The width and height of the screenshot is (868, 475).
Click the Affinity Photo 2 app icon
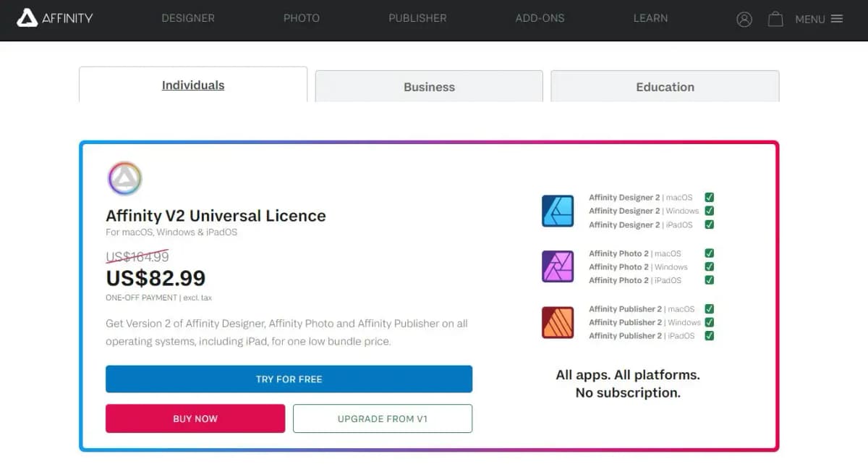coord(558,266)
